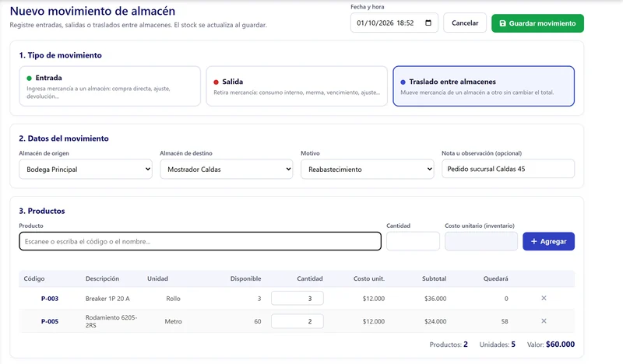The height and width of the screenshot is (364, 623).
Task: Open the Almacén de origen dropdown
Action: coord(86,169)
